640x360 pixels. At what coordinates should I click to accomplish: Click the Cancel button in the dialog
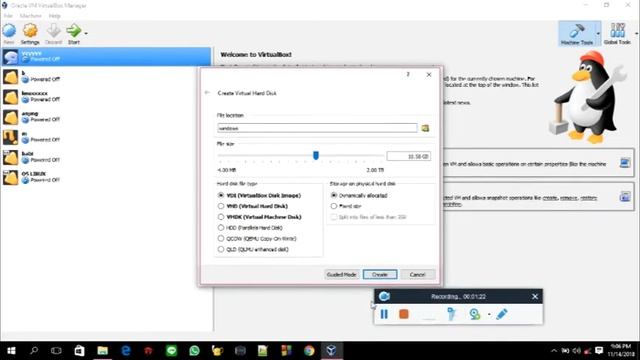pos(418,275)
